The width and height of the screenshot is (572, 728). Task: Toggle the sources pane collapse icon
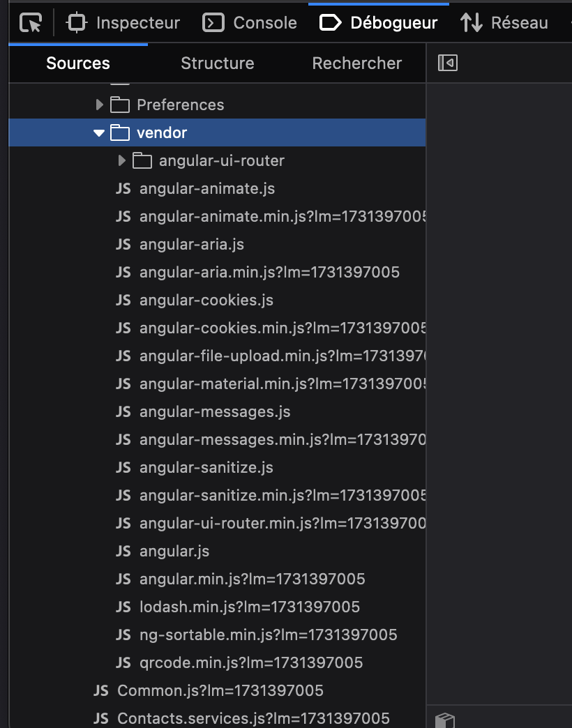(x=447, y=63)
